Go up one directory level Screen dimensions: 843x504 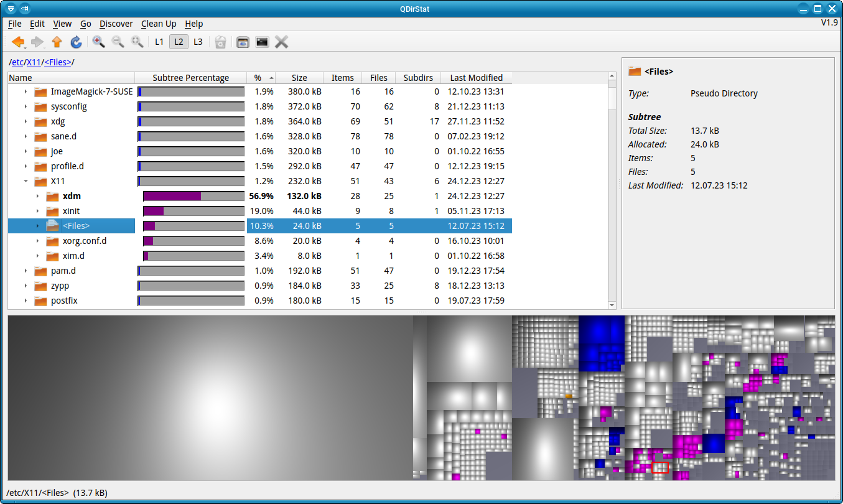coord(57,42)
